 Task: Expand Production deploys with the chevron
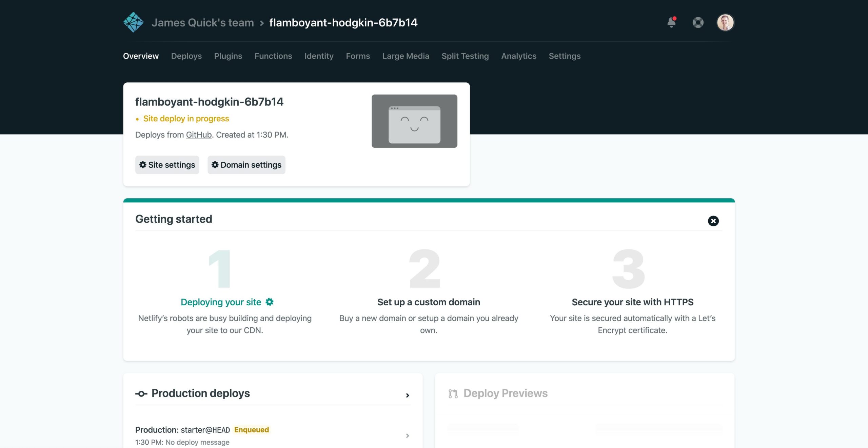click(408, 395)
